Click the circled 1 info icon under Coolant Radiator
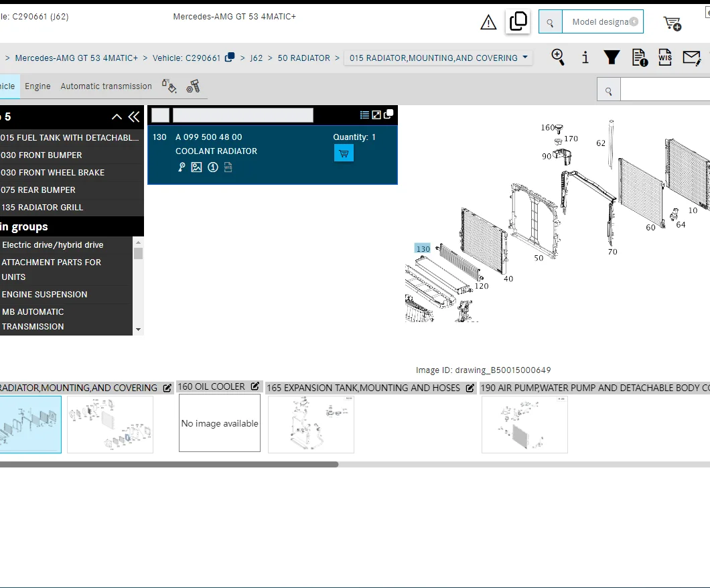Screen dimensions: 710x588 (x=213, y=167)
